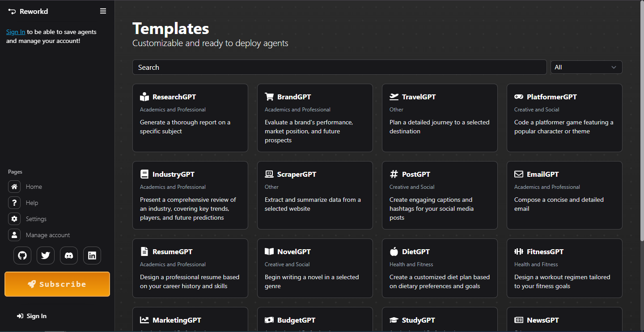Open the PostGPT template title
The image size is (644, 332).
(x=416, y=174)
